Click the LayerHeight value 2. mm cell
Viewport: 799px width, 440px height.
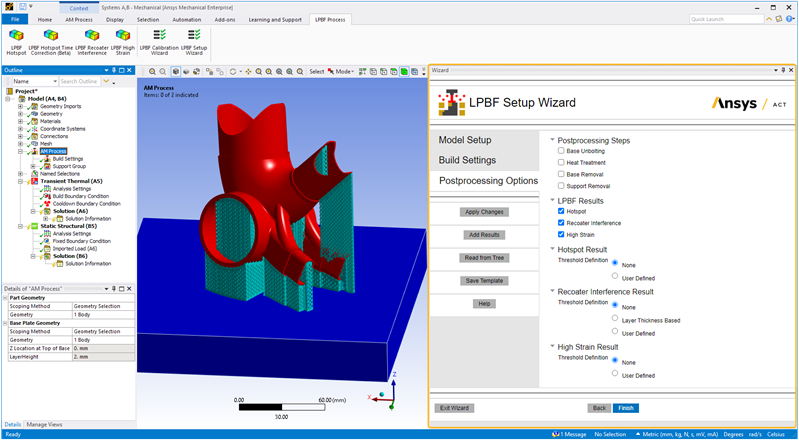(103, 357)
